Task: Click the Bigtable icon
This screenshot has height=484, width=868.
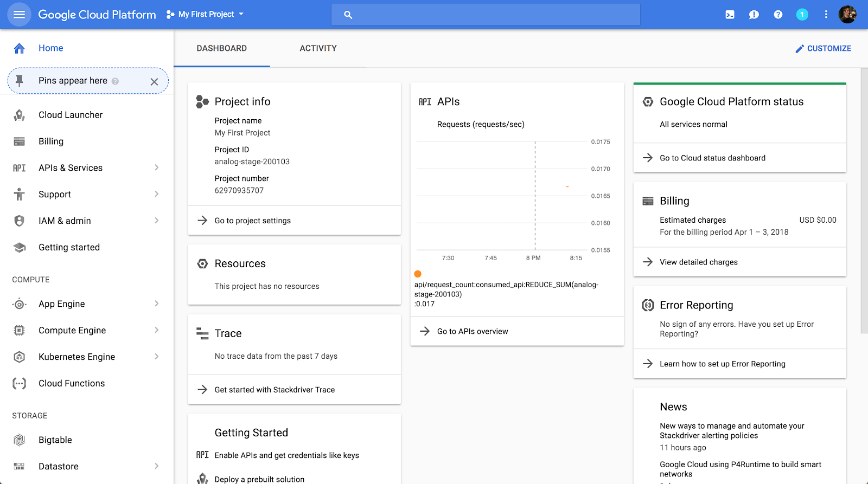Action: coord(19,440)
